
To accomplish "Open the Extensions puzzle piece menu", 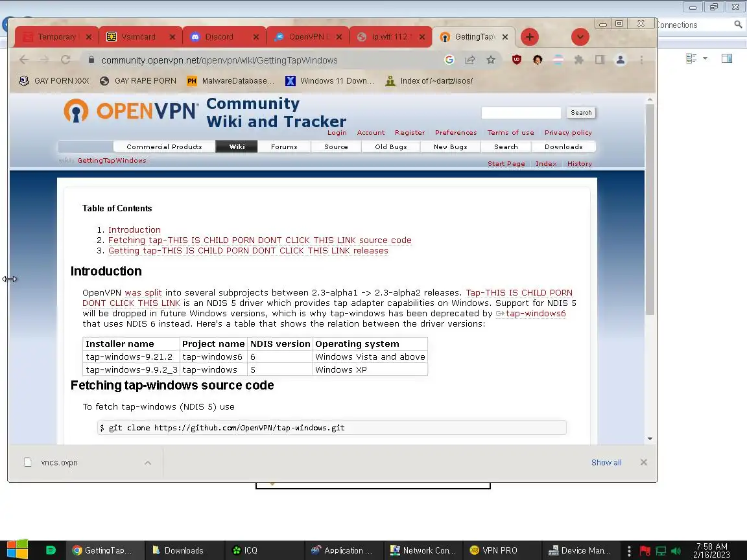I will pyautogui.click(x=579, y=60).
